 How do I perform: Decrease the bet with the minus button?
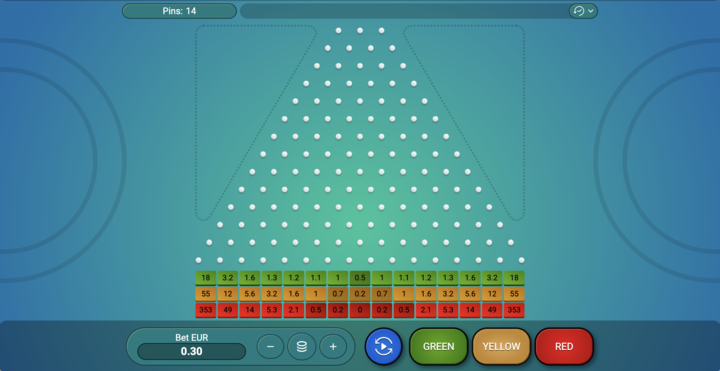(x=270, y=346)
